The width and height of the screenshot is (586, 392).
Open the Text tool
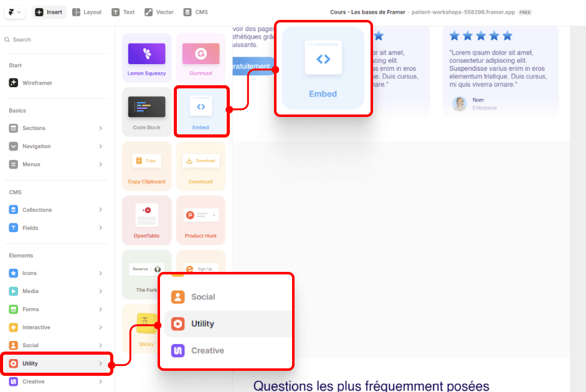coord(123,11)
